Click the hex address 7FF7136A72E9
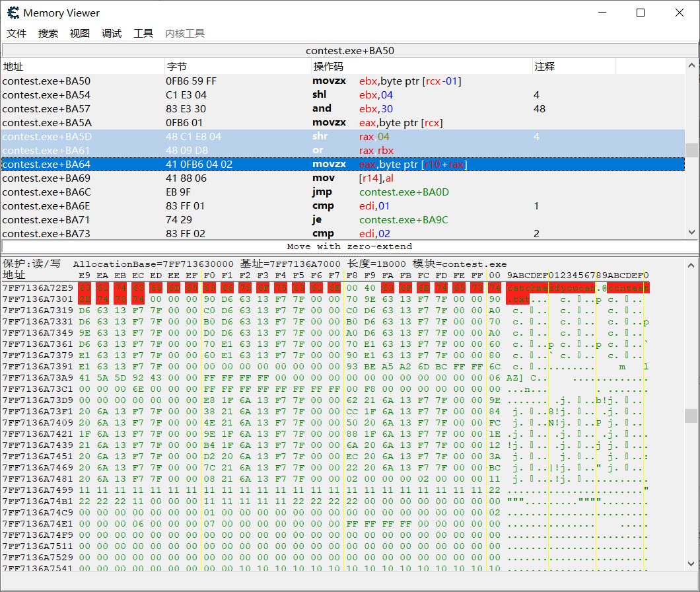Image resolution: width=700 pixels, height=592 pixels. (38, 288)
